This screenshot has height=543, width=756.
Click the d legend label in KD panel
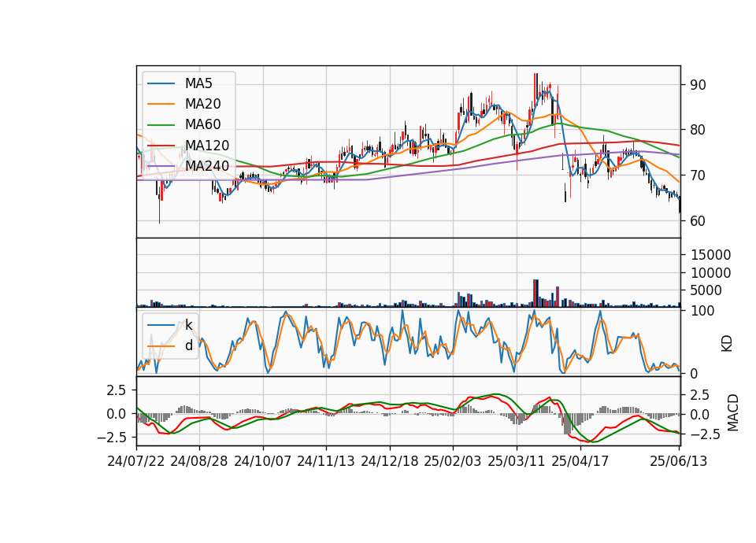coord(189,345)
